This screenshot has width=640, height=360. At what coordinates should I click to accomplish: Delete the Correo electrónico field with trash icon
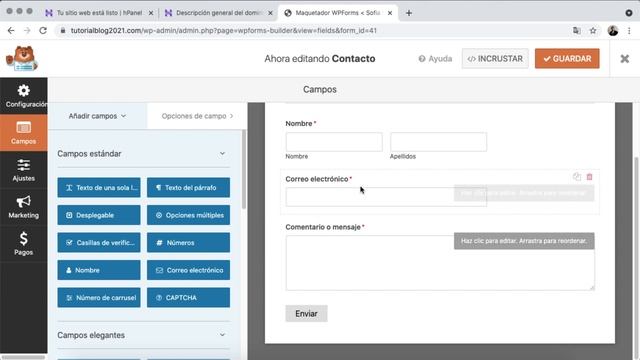pos(589,177)
